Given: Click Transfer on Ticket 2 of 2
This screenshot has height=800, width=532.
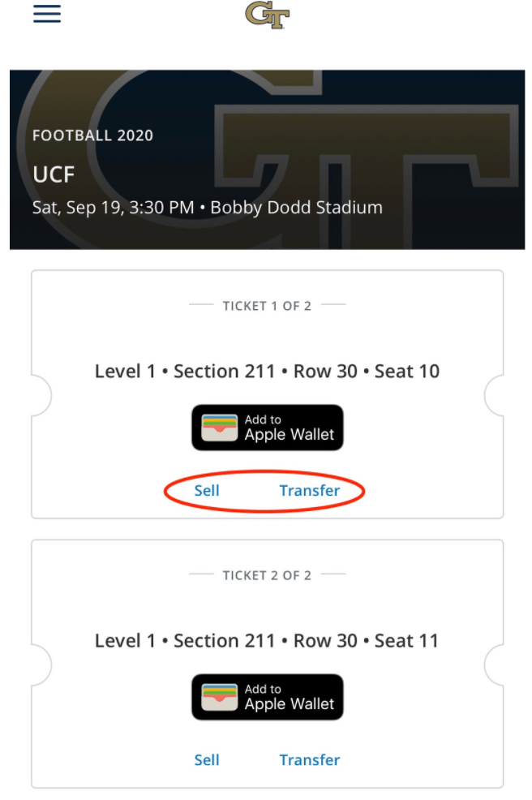Looking at the screenshot, I should click(310, 760).
